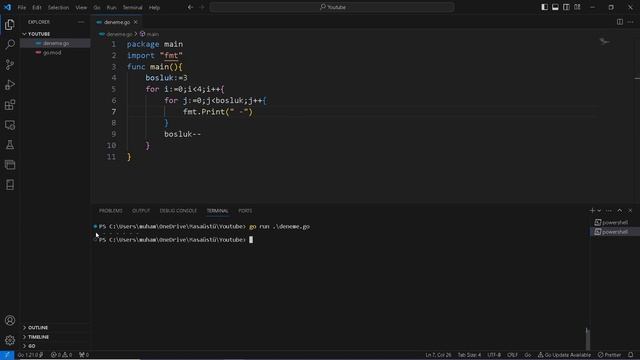The height and width of the screenshot is (360, 640).
Task: Click the Prettier status bar item
Action: [x=609, y=355]
